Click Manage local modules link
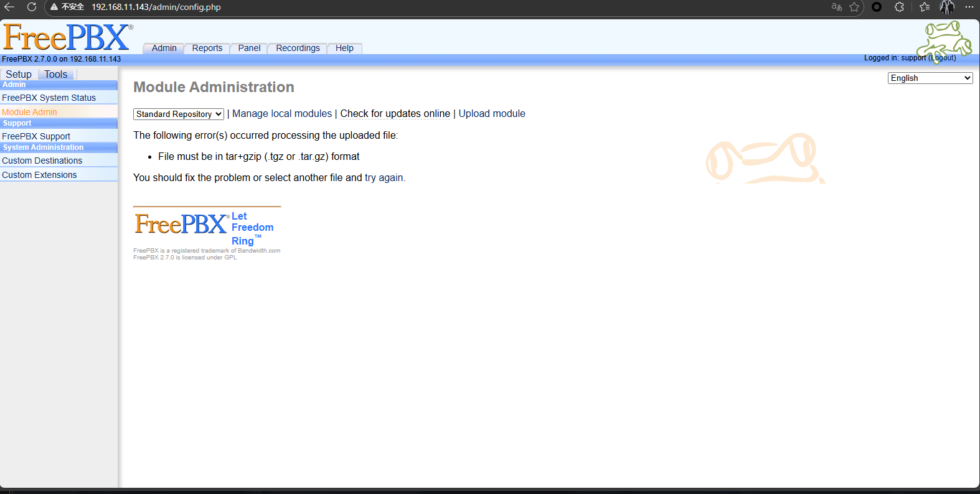Screen dimensions: 980x494 tap(282, 113)
